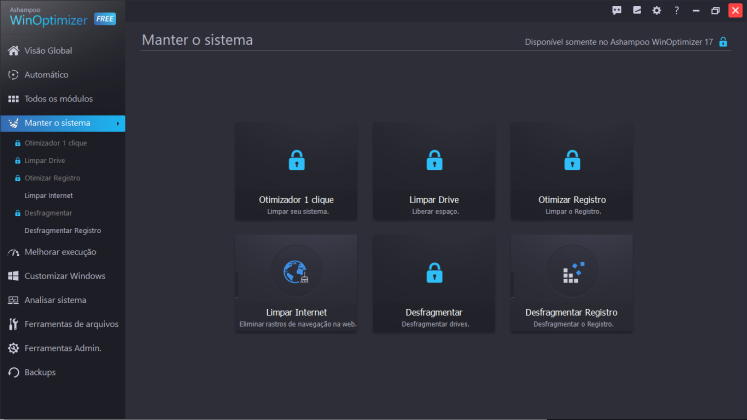747x420 pixels.
Task: Click the lock icon on Otimizar Registro tile
Action: point(572,160)
